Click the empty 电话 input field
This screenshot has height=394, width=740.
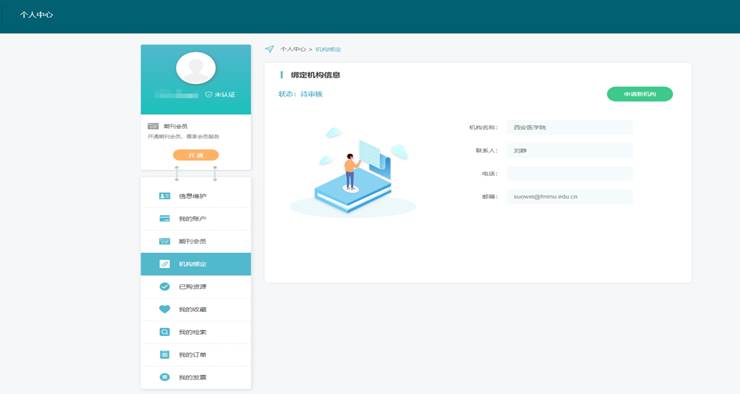pyautogui.click(x=570, y=174)
